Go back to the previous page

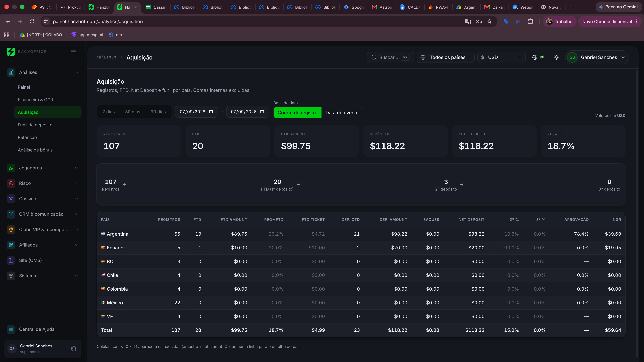pos(8,21)
